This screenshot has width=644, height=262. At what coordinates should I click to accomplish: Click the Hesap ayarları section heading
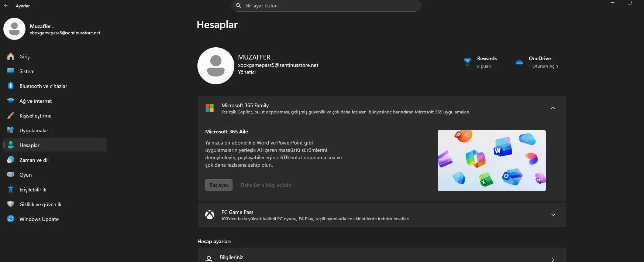tap(214, 241)
